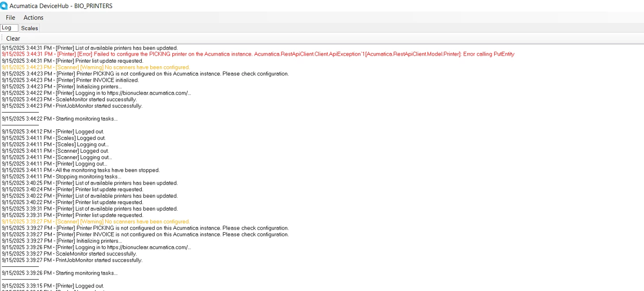Select the red PICKING printer error line

tap(258, 54)
